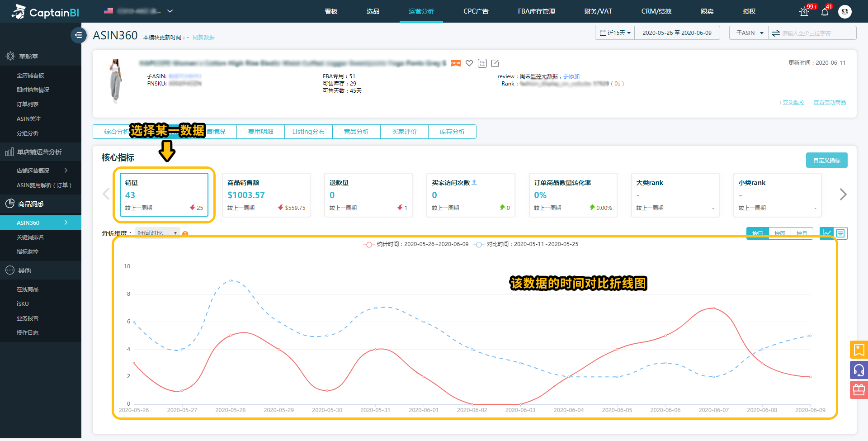Open the 选品 top menu
Image resolution: width=868 pixels, height=441 pixels.
click(x=373, y=11)
